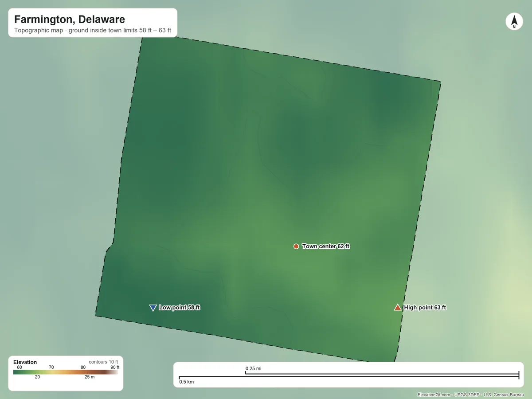Click the north arrow compass icon
532x399 pixels.
click(514, 22)
